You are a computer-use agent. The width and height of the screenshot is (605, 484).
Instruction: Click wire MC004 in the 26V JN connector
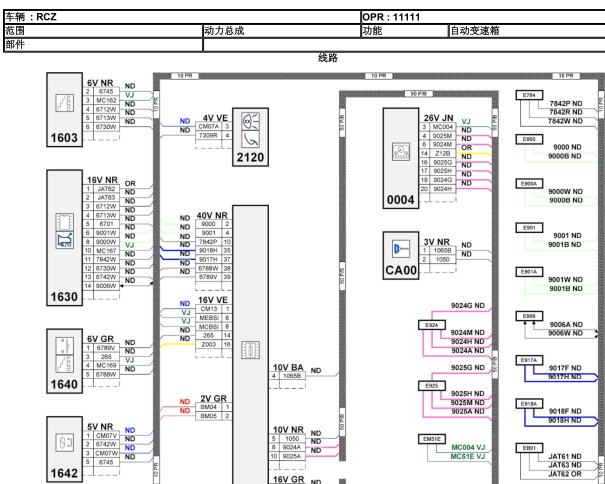pyautogui.click(x=442, y=127)
